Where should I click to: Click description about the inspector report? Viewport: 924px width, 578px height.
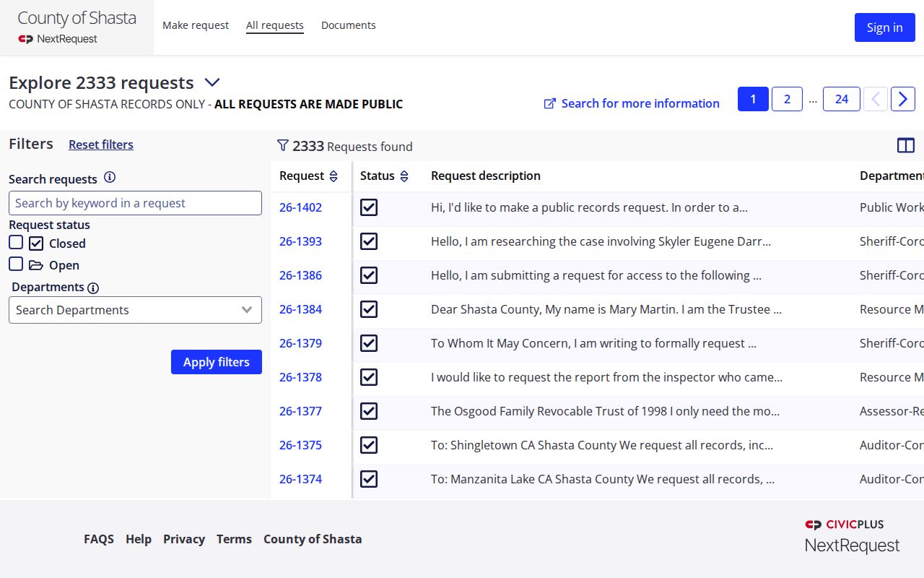point(606,377)
